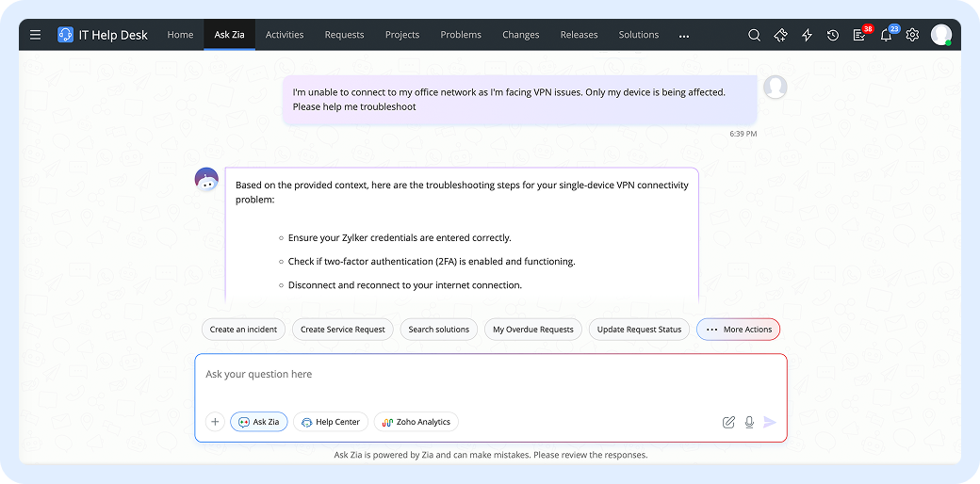Switch to the Requests tab

click(344, 35)
